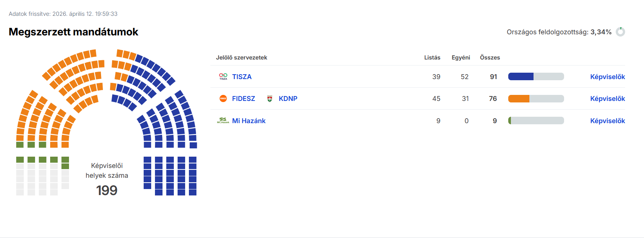
Task: Click the Megszerzett mandátumok heading
Action: [74, 32]
